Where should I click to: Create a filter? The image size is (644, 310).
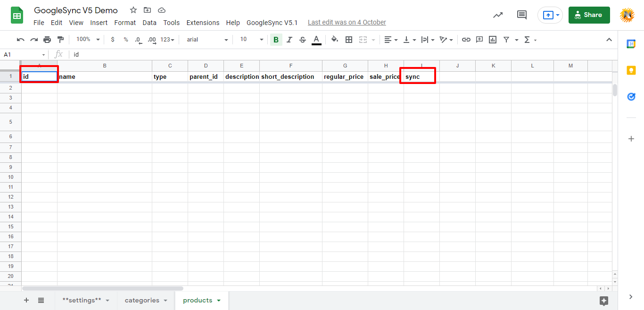point(506,40)
